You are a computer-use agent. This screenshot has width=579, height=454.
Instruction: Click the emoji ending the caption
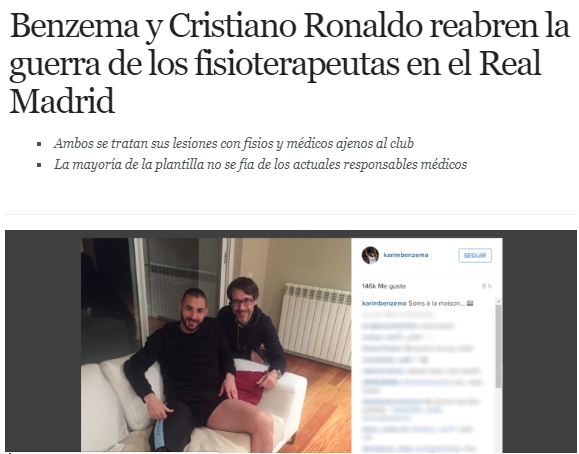[x=470, y=303]
